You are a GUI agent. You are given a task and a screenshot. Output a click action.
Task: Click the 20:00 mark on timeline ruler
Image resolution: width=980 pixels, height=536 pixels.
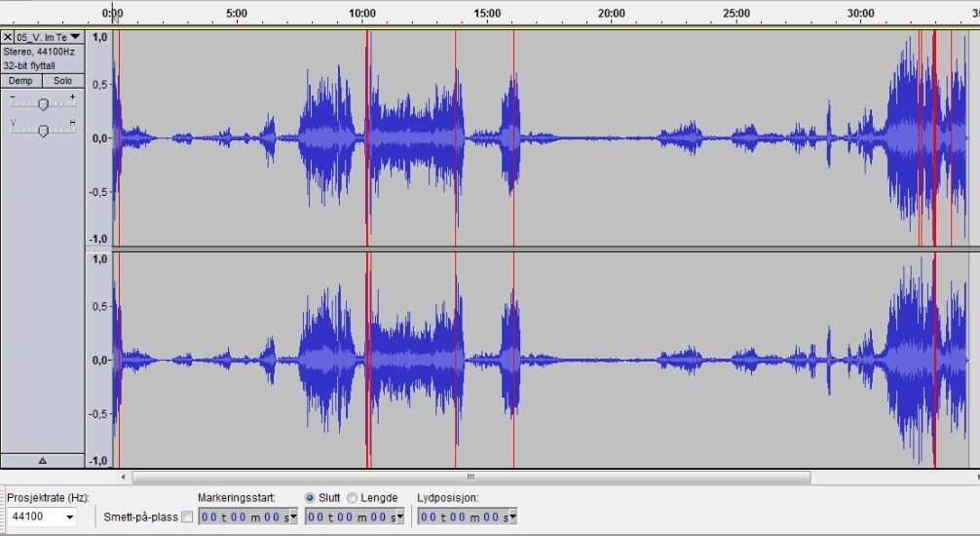click(x=612, y=13)
